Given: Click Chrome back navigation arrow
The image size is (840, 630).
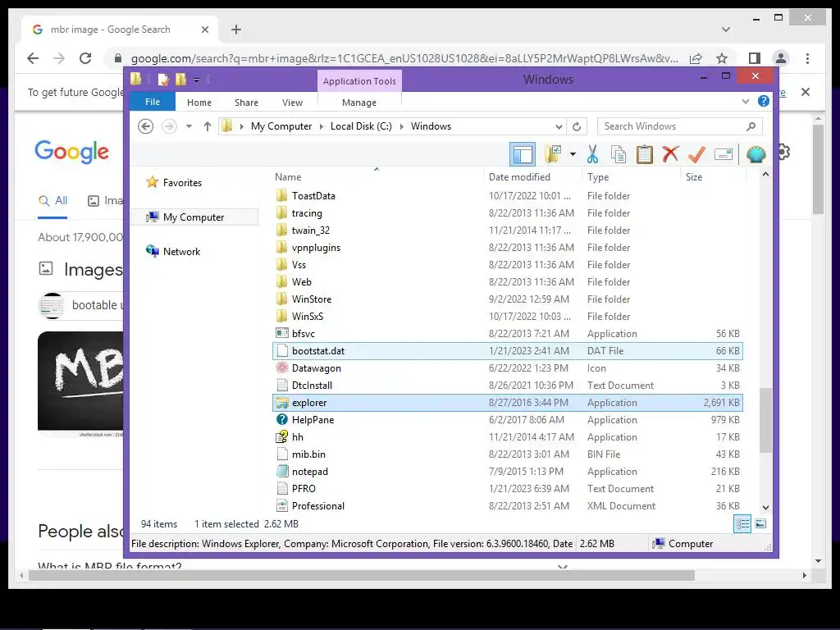Looking at the screenshot, I should click(33, 58).
